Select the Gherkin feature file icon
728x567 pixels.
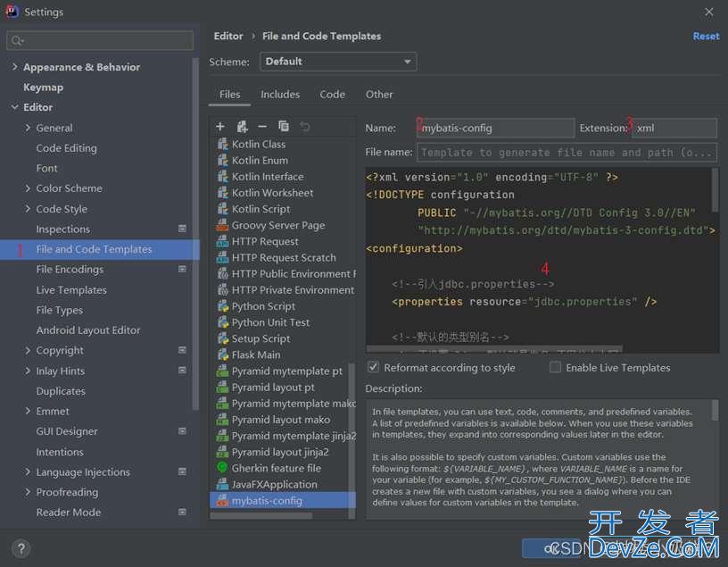pos(222,468)
